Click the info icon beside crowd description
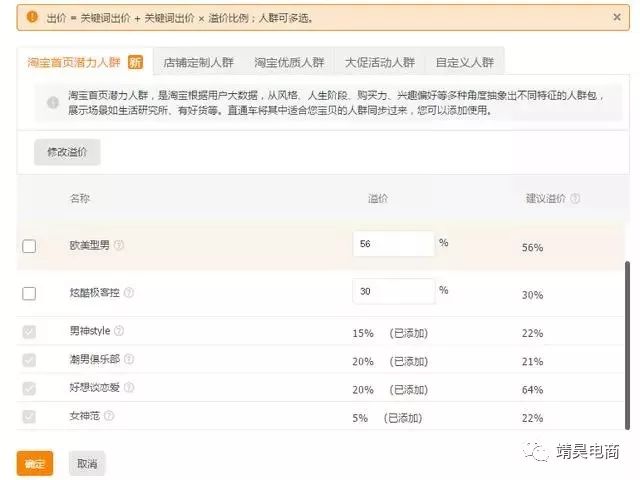The image size is (640, 480). 53,102
